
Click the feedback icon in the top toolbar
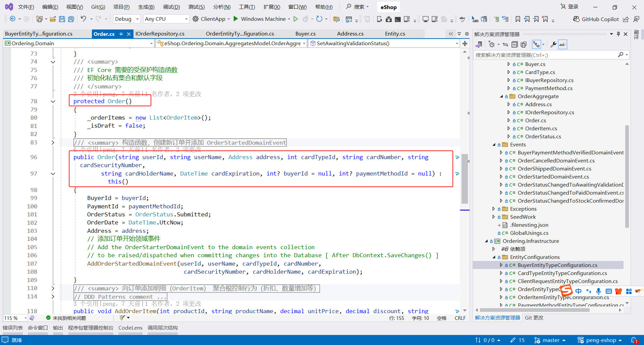point(636,19)
